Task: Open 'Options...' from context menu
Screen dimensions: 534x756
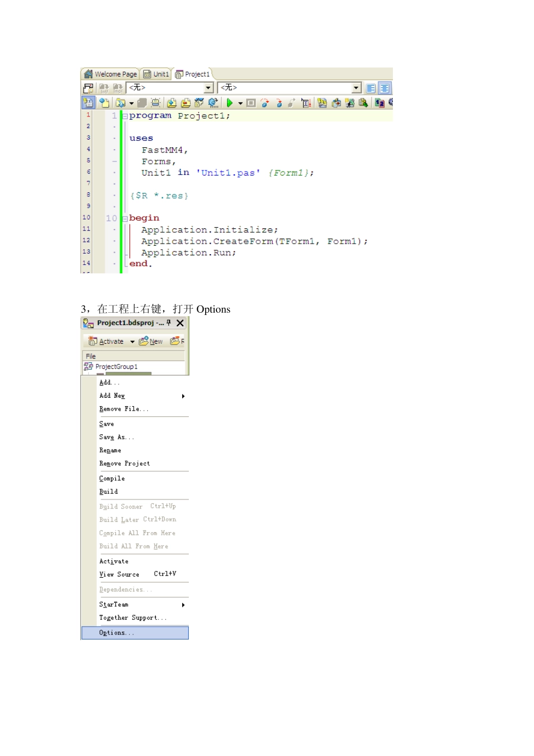Action: pos(135,633)
